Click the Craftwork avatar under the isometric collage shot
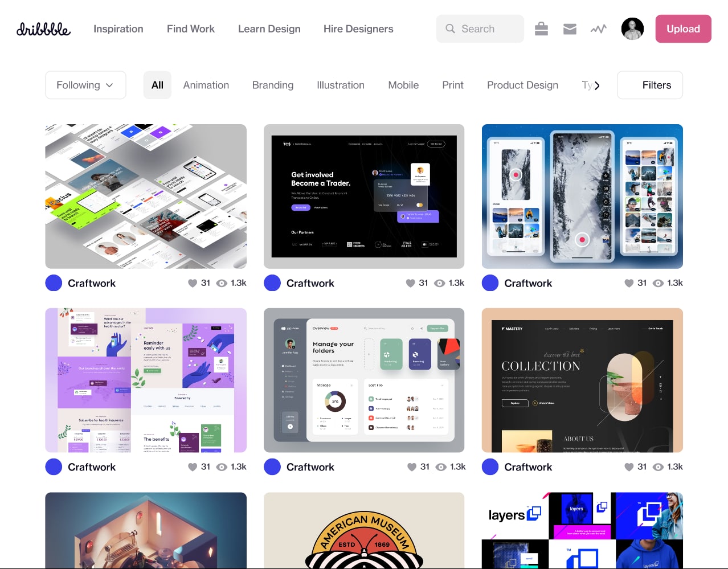 coord(54,283)
